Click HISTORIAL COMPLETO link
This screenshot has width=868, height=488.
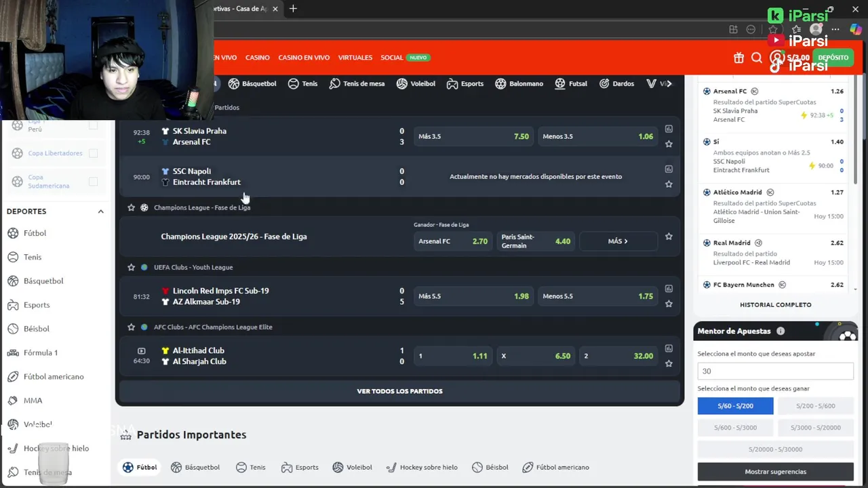[776, 305]
